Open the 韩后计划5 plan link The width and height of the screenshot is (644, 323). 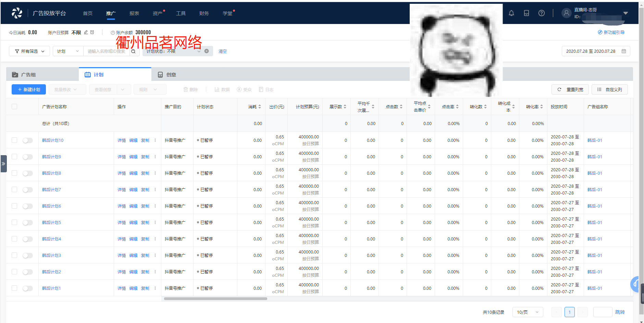pyautogui.click(x=51, y=223)
